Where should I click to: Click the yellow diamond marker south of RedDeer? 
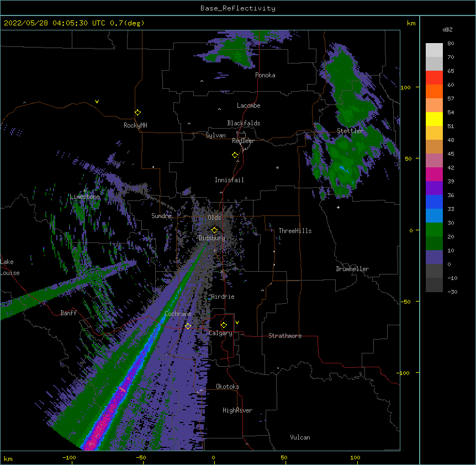[x=235, y=155]
